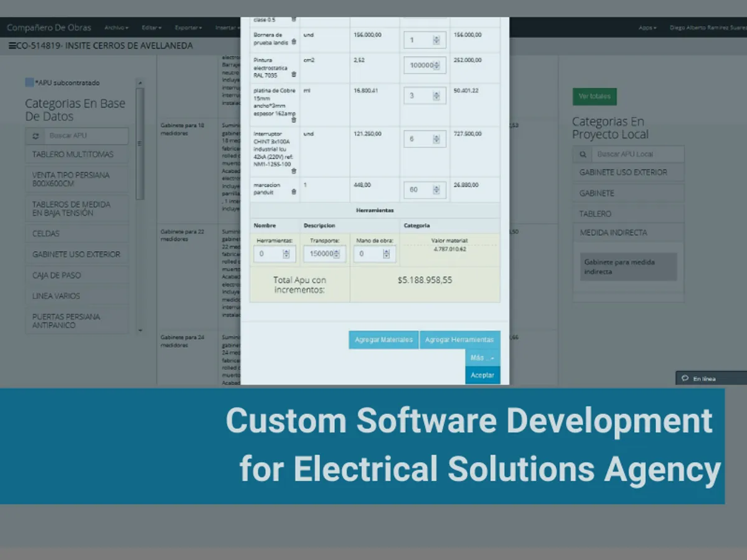
Task: Open the Exportar menu
Action: (188, 28)
